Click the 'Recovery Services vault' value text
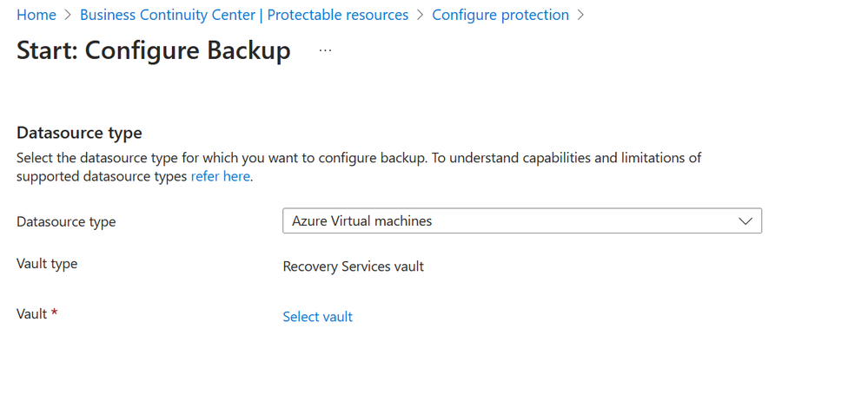The width and height of the screenshot is (868, 401). coord(353,266)
